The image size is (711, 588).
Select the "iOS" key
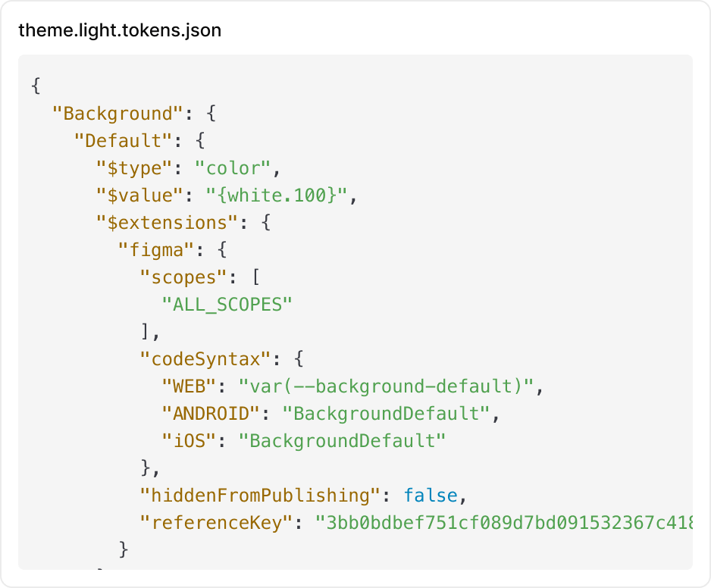[x=189, y=441]
